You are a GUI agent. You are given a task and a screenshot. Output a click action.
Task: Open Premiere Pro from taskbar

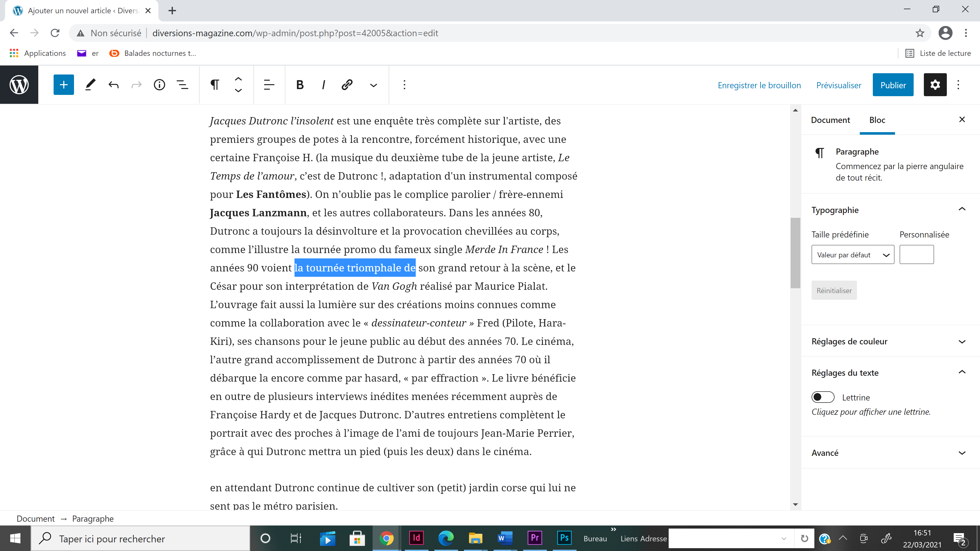(x=535, y=538)
